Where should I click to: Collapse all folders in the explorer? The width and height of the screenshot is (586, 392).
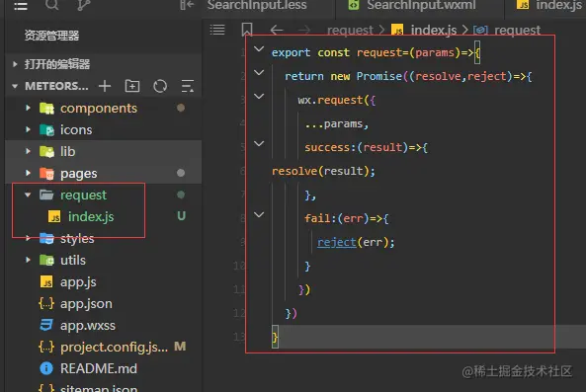pyautogui.click(x=187, y=86)
